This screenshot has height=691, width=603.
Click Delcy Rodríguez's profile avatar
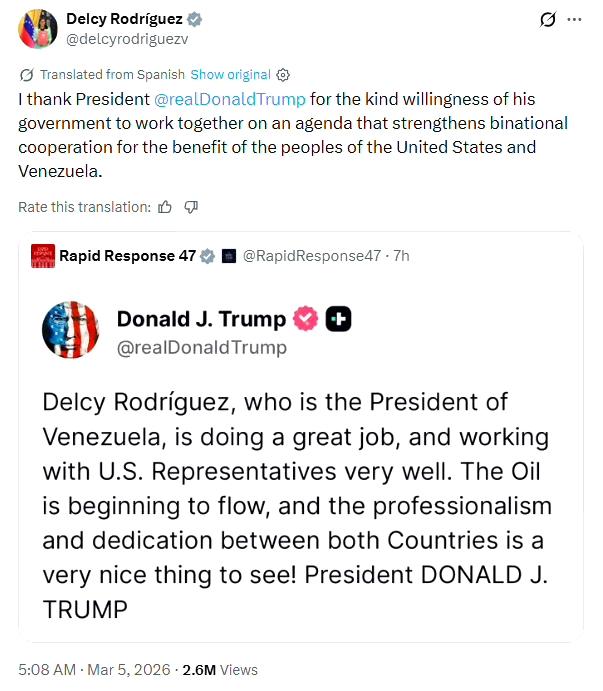37,28
